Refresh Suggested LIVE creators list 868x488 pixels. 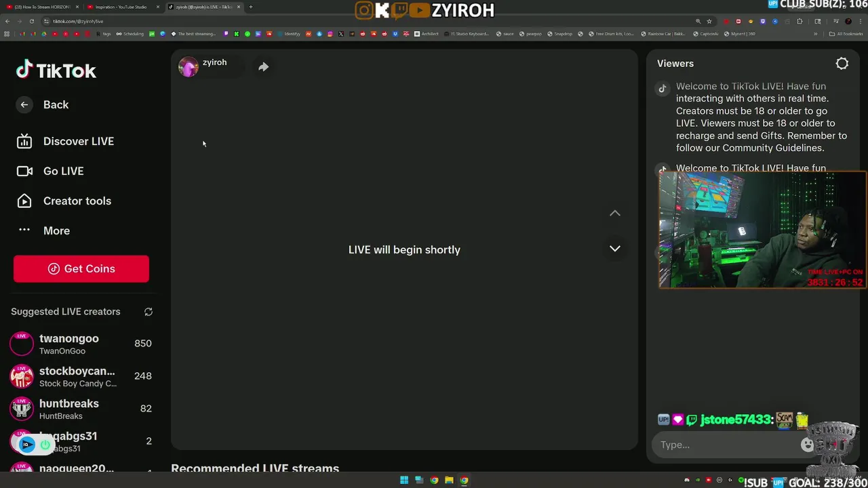click(x=149, y=312)
